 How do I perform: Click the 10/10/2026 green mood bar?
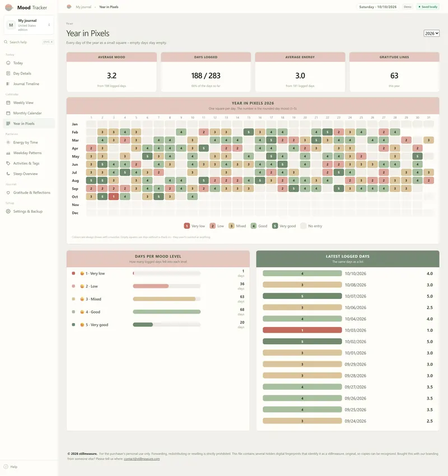pos(302,273)
